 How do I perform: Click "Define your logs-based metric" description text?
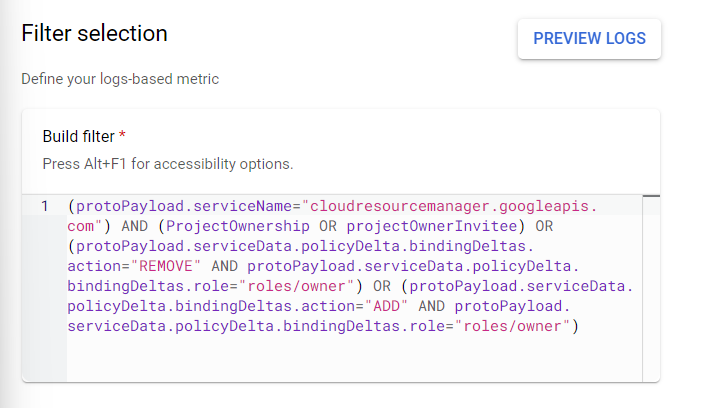tap(120, 79)
